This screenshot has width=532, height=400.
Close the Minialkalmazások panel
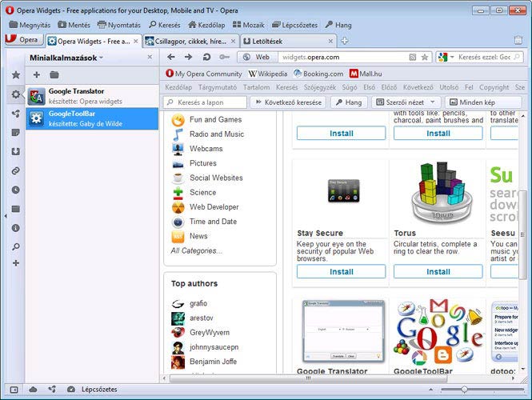[150, 58]
